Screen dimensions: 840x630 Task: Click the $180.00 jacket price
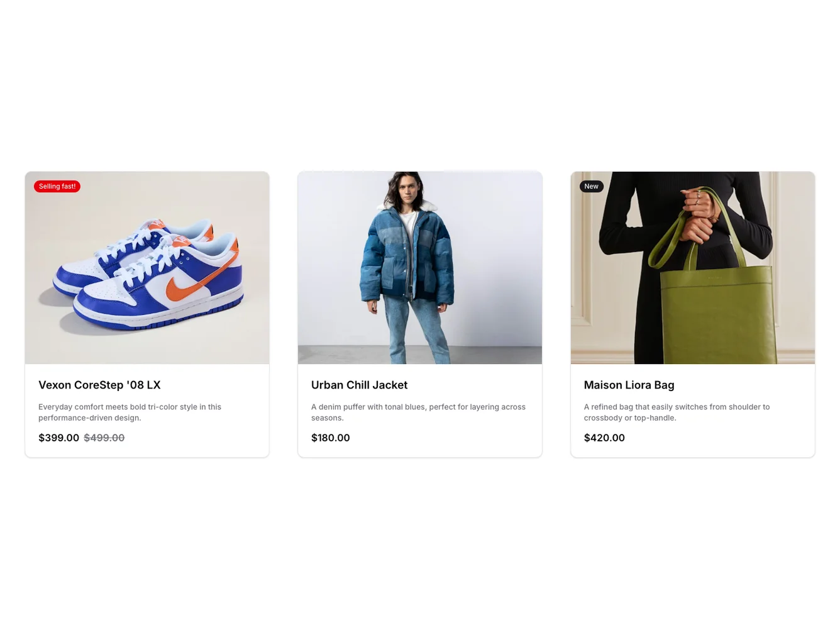[330, 438]
